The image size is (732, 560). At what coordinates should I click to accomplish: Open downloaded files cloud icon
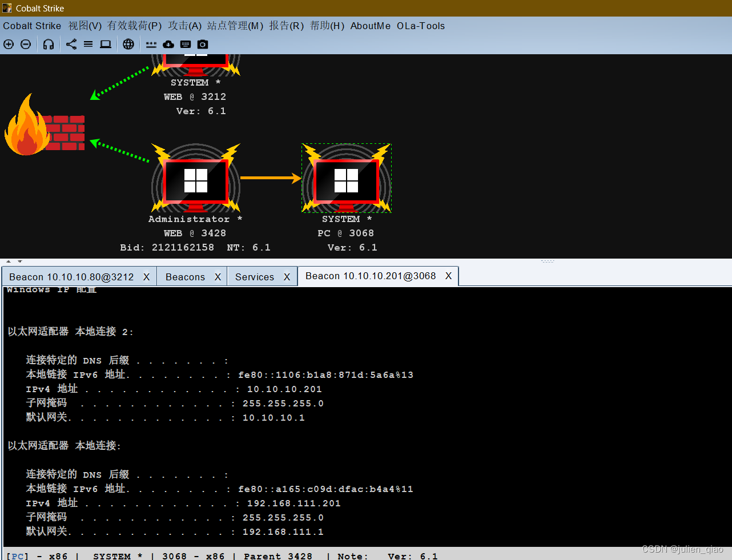pyautogui.click(x=168, y=45)
